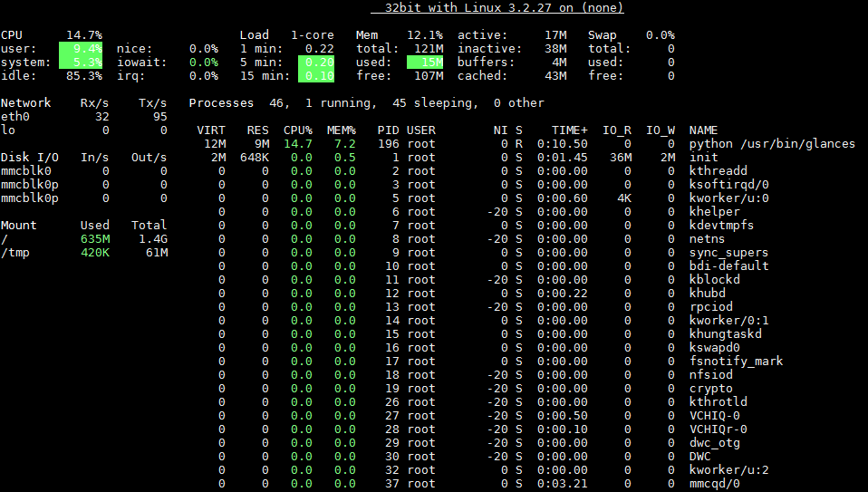Select the sync_supers process name

tap(729, 253)
